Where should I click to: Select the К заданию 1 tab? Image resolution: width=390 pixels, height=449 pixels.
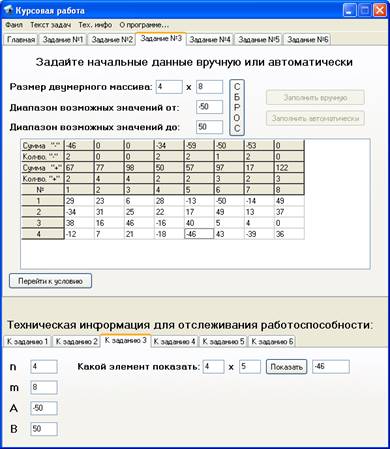[x=28, y=341]
